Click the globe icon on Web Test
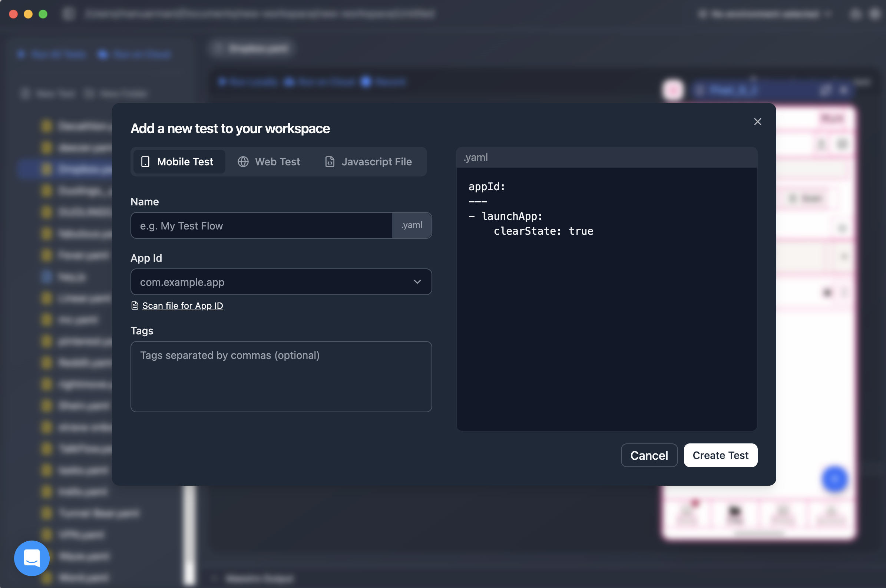 (x=243, y=162)
